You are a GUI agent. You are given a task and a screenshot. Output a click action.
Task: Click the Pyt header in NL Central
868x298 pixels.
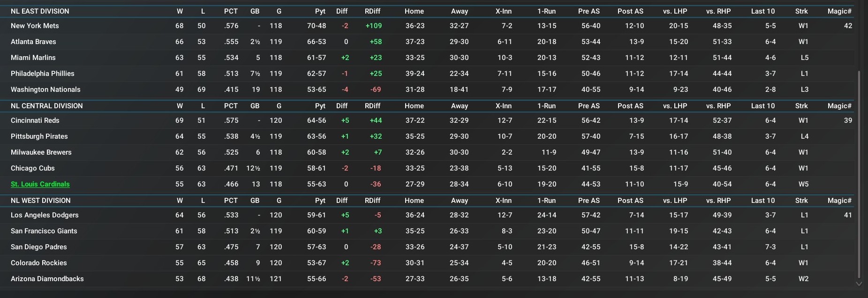(320, 106)
